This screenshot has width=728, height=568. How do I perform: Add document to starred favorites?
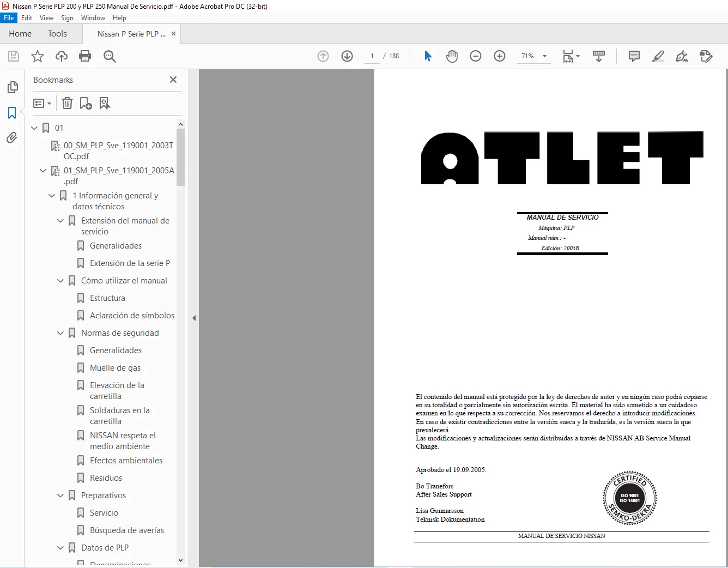(x=38, y=56)
